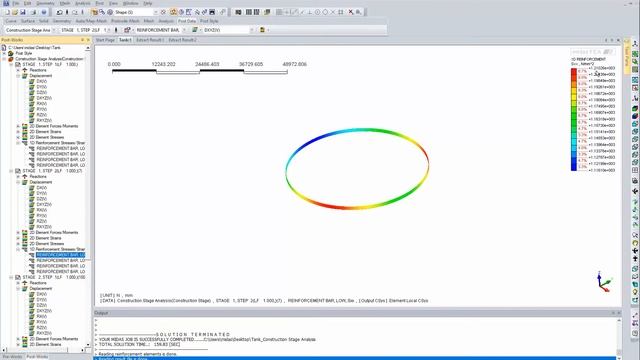Click the 1D REINFORCEMENT legend title
The width and height of the screenshot is (640, 360).
(588, 59)
